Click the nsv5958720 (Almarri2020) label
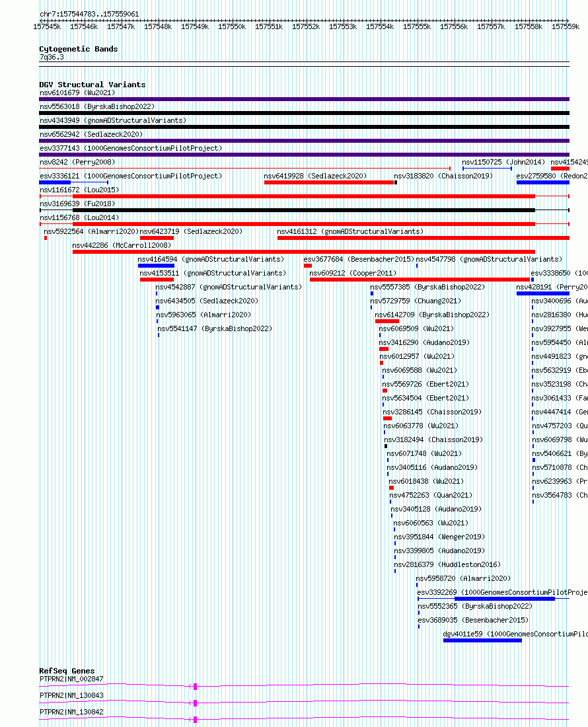The image size is (588, 727). 463,580
